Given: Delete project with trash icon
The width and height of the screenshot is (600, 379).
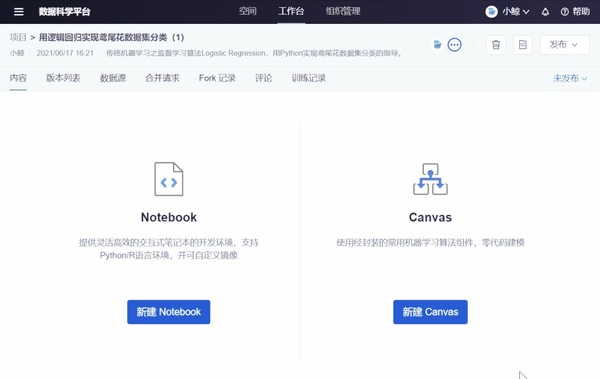Looking at the screenshot, I should coord(496,45).
